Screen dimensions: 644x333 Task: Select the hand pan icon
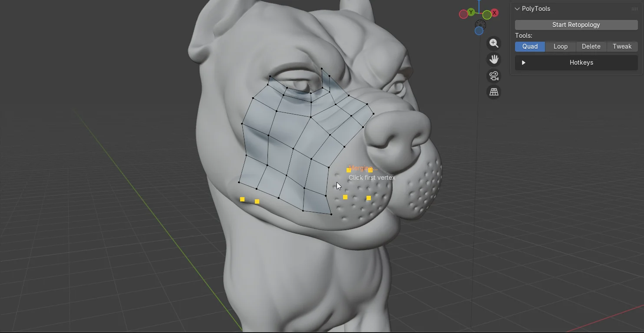point(494,59)
